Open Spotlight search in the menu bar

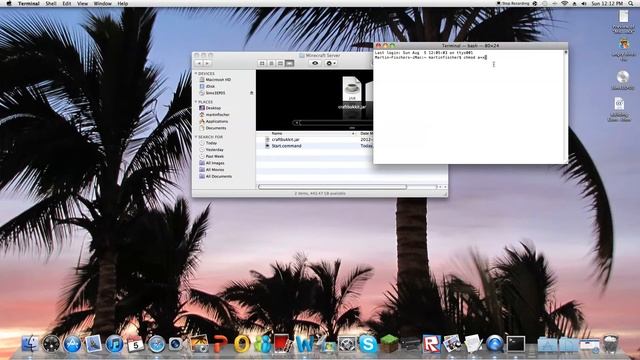[631, 3]
